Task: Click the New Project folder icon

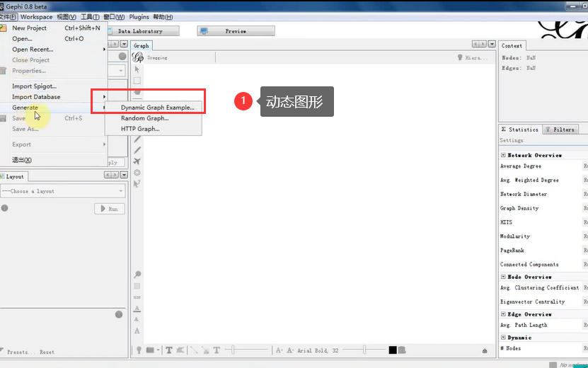Action: 3,28
